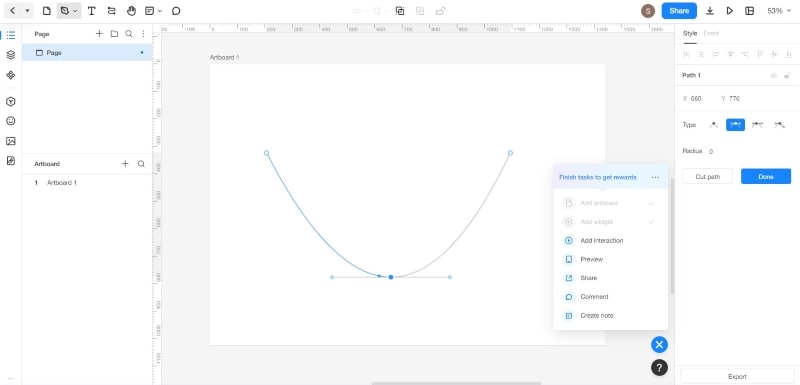Select the shape/pen drawing tool
Screen dimensions: 800x385
point(64,11)
